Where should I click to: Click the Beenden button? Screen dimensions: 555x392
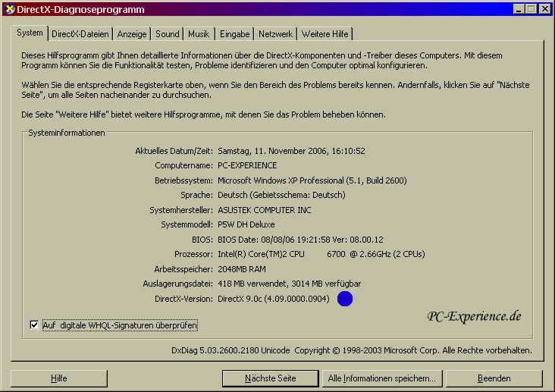point(494,378)
